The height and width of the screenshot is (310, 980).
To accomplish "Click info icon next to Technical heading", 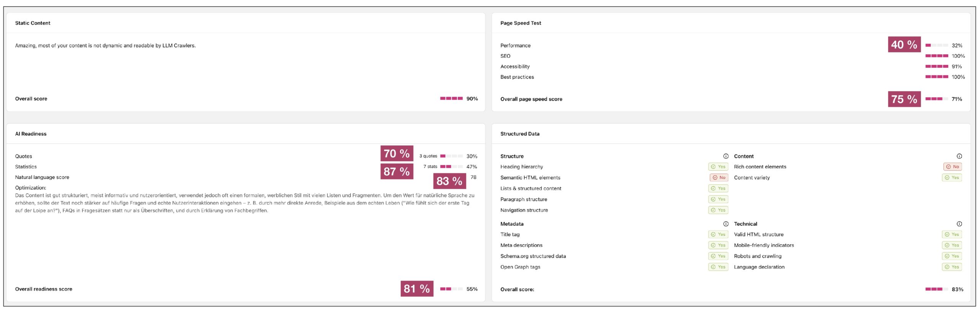I will coord(959,224).
